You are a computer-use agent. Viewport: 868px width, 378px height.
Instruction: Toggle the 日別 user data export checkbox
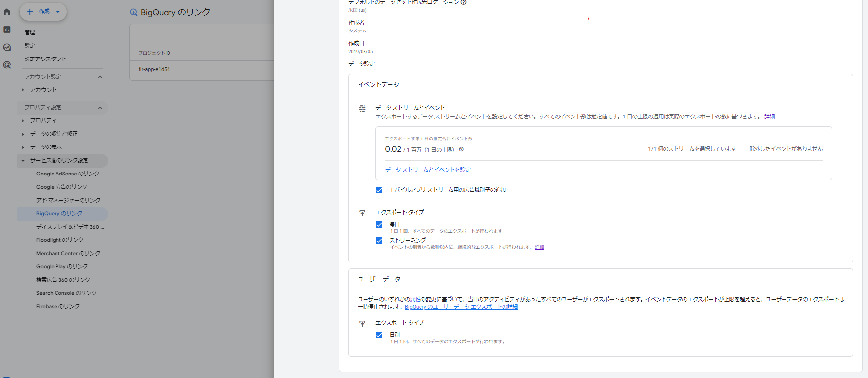[379, 335]
